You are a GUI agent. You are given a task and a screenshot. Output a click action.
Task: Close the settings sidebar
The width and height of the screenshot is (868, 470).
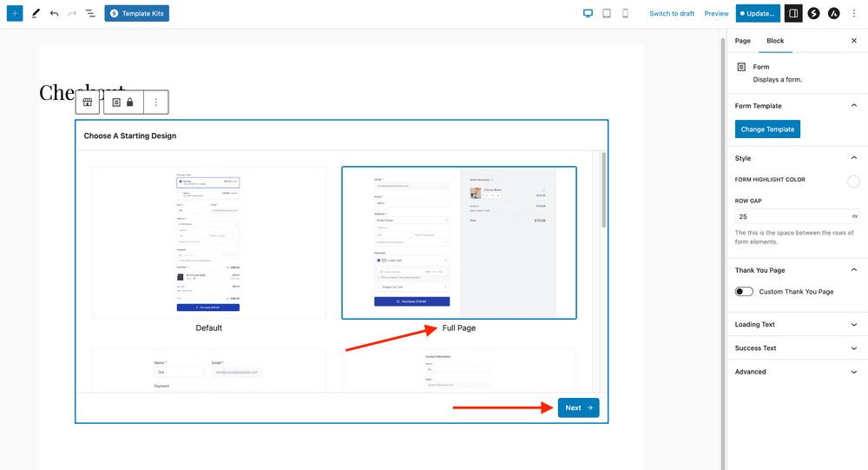853,41
